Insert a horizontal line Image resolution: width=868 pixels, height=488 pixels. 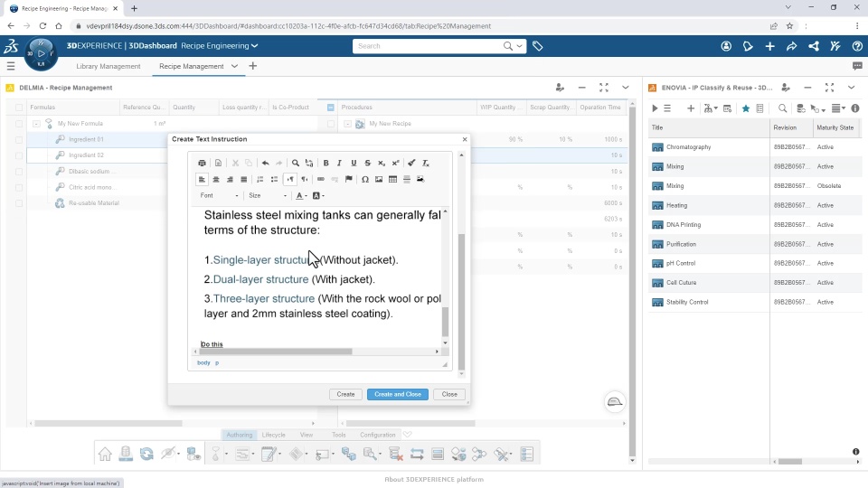(406, 179)
